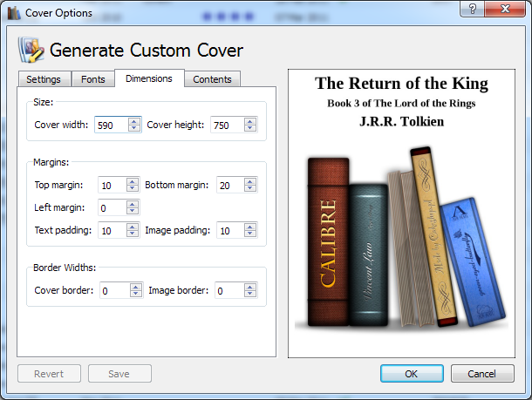Viewport: 532px width, 400px height.
Task: Click the 'Cover width:' label
Action: tap(61, 125)
